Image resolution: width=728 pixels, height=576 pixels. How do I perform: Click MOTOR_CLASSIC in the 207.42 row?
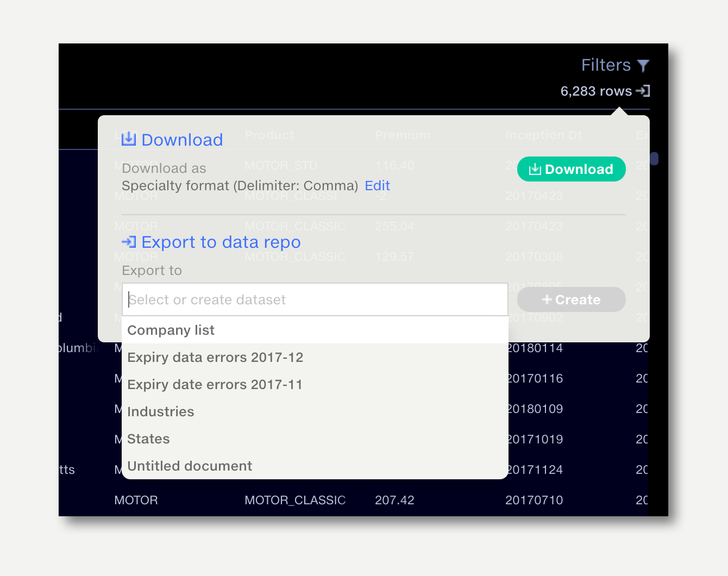click(295, 500)
